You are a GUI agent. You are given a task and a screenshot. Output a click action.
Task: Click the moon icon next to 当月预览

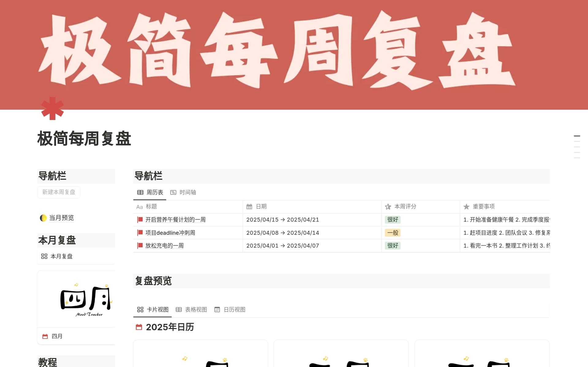point(43,218)
